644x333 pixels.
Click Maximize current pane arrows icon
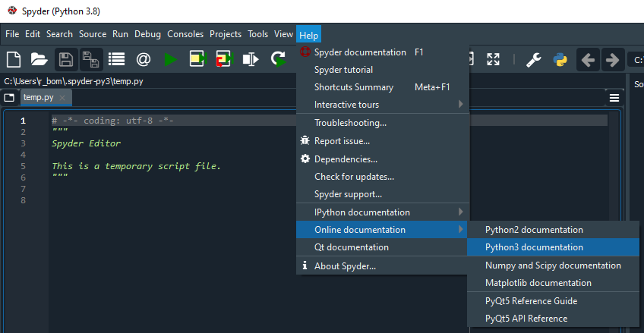(x=494, y=60)
